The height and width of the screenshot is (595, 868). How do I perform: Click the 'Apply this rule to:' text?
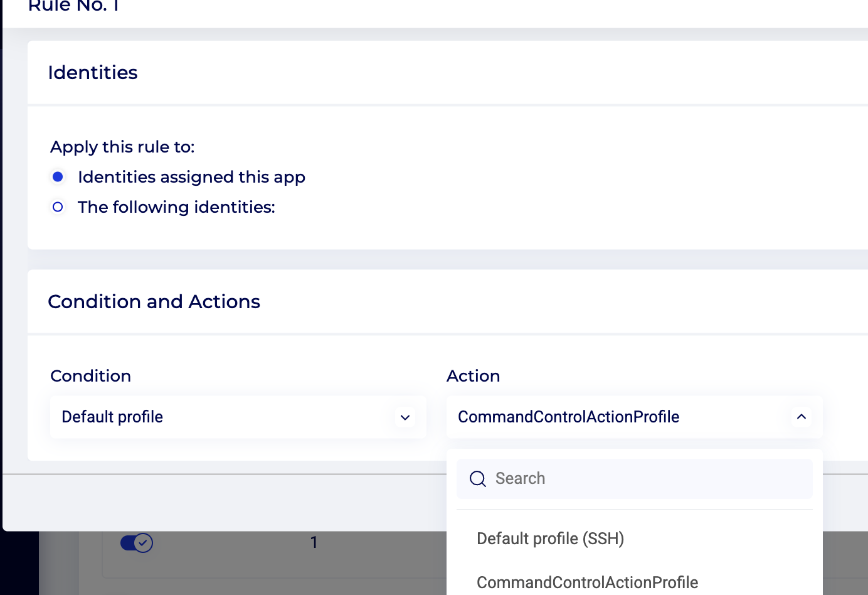tap(122, 147)
